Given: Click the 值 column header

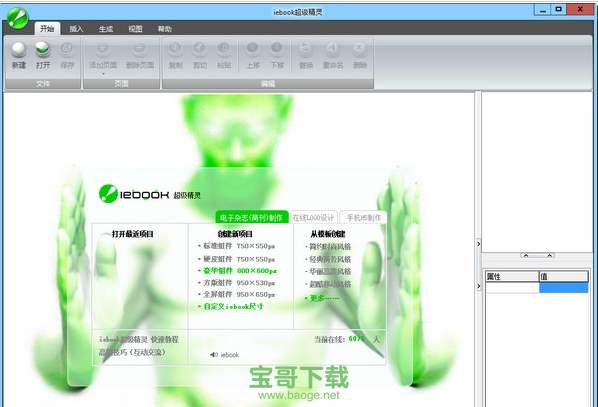Looking at the screenshot, I should coord(563,277).
